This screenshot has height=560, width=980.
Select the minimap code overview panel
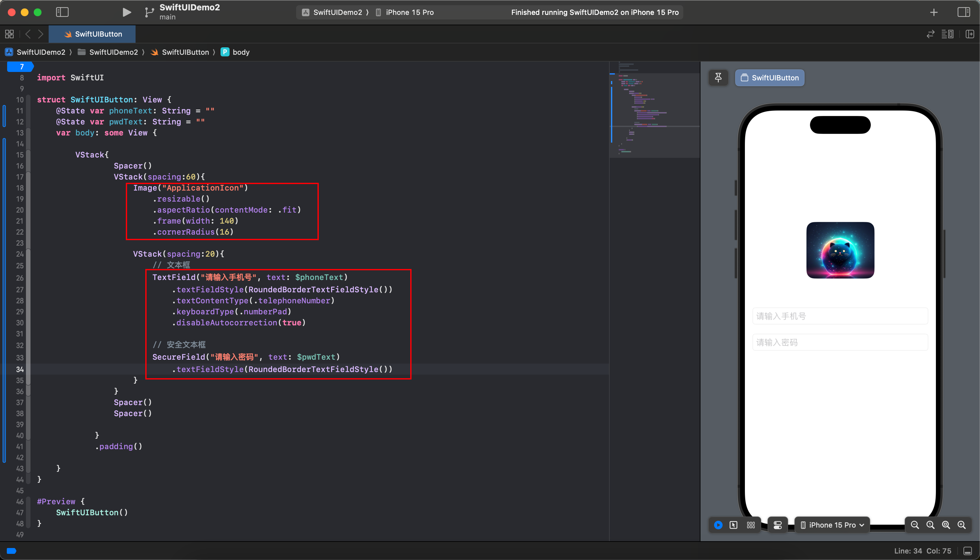click(x=653, y=108)
